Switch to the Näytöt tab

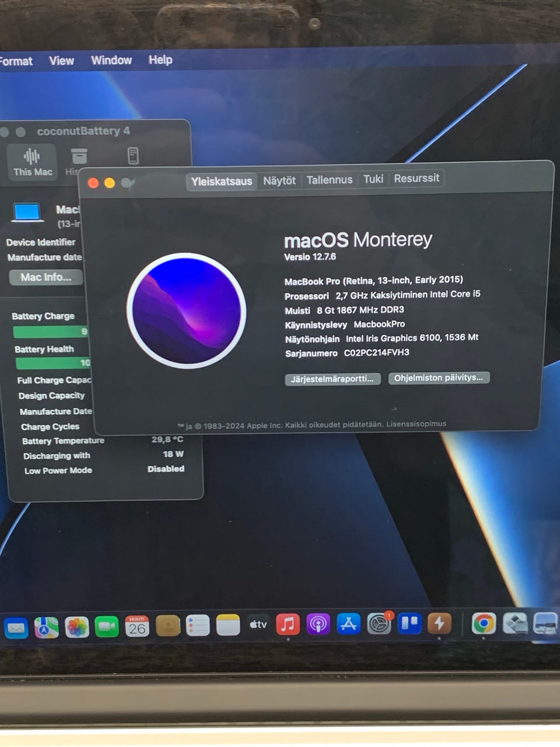[x=279, y=180]
